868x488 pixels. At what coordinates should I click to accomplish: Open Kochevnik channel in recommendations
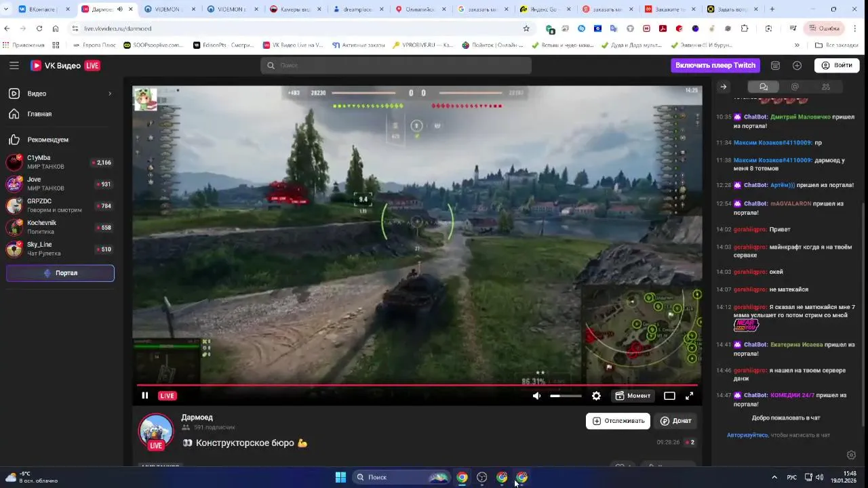tap(60, 228)
